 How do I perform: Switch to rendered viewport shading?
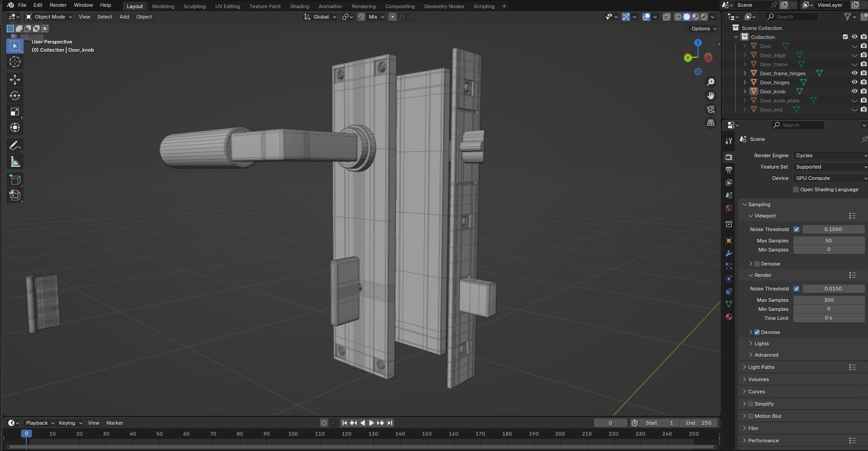(x=704, y=17)
